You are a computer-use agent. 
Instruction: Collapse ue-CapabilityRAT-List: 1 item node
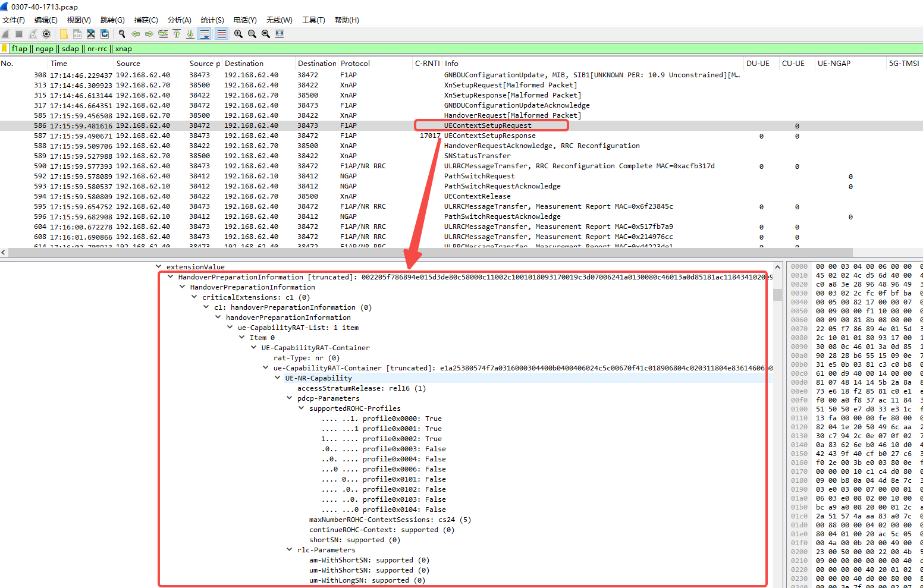(x=230, y=328)
